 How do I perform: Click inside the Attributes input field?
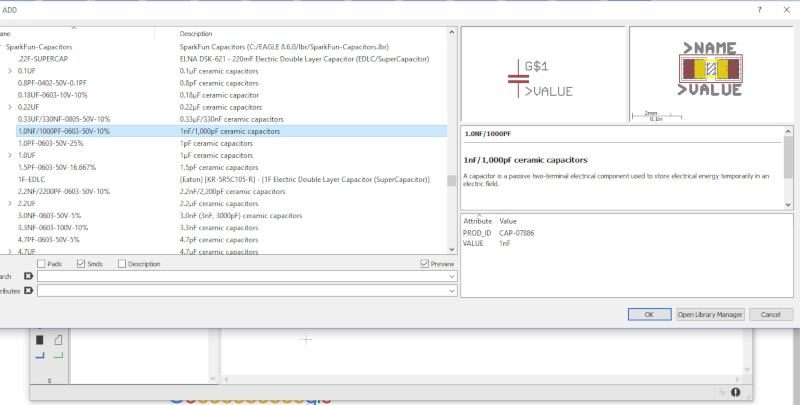click(243, 291)
